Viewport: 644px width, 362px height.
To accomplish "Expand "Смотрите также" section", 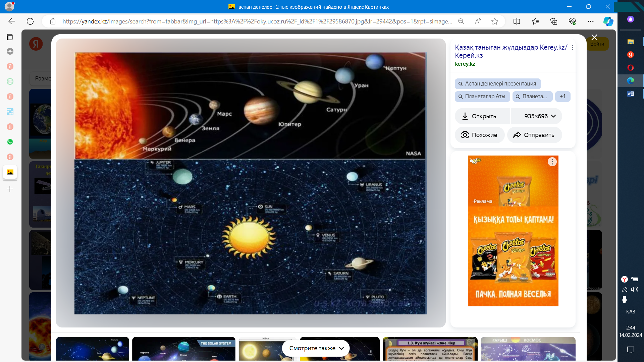I will (316, 348).
